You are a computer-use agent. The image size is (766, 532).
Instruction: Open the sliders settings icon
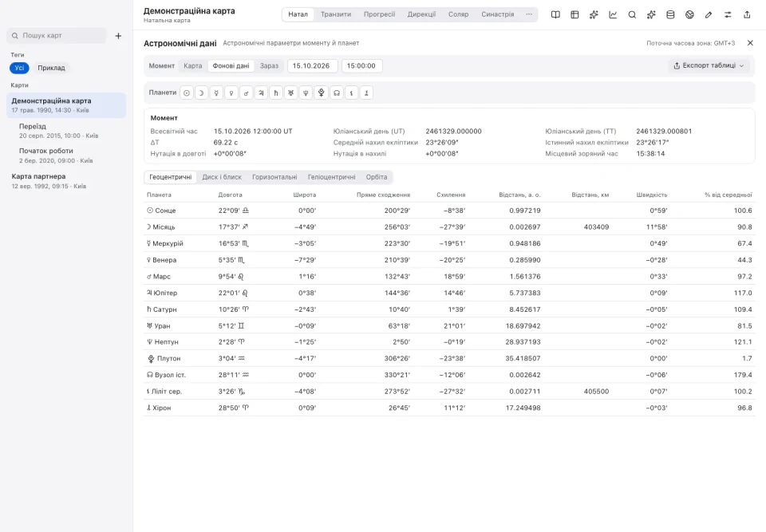728,14
